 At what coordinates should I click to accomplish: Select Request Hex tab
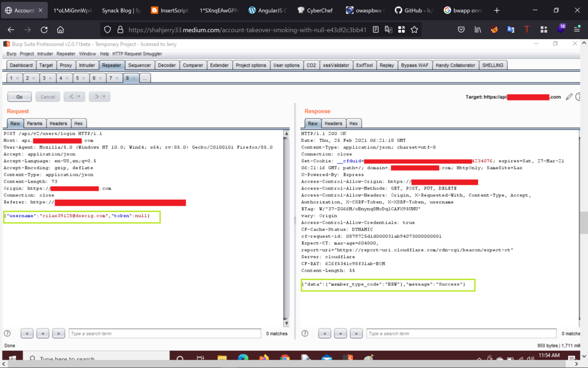[78, 124]
